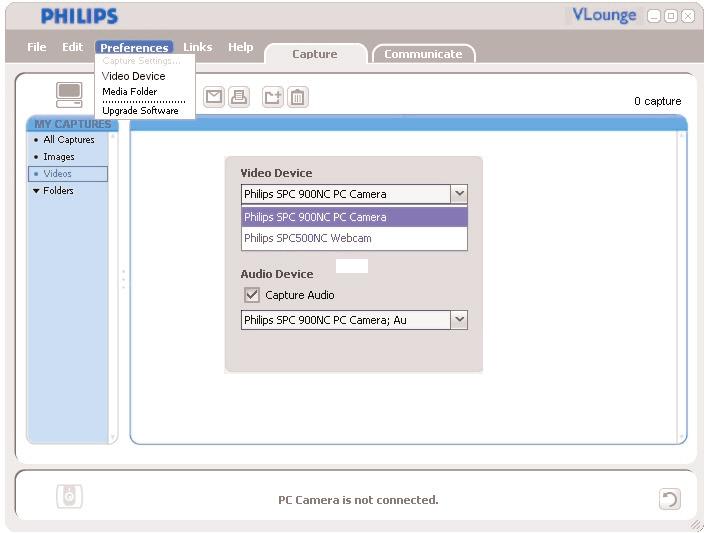Viewport: 705px width, 533px height.
Task: Choose Video Device from Preferences menu
Action: (x=134, y=76)
